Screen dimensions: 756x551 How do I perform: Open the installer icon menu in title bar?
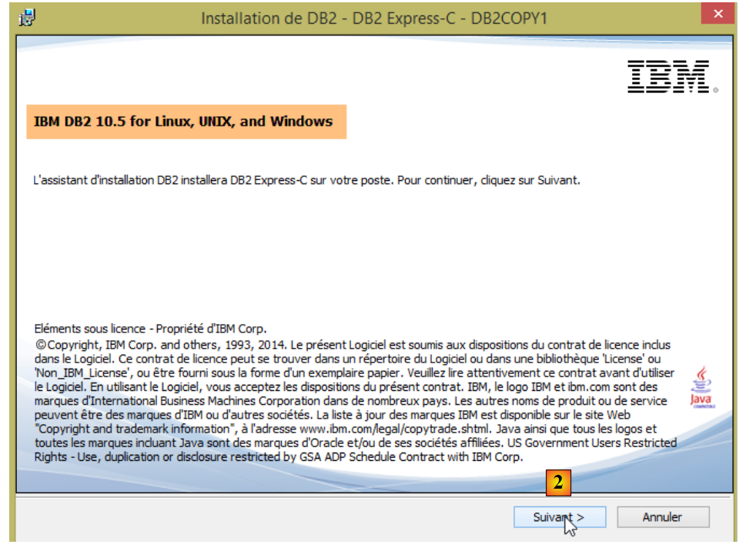tap(27, 18)
